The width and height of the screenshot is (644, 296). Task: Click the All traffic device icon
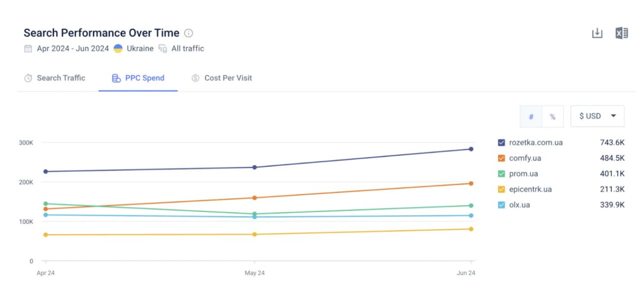163,49
